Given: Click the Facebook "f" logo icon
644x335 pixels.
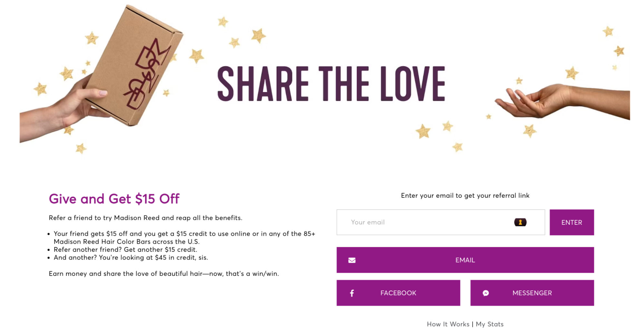Looking at the screenshot, I should (x=352, y=293).
